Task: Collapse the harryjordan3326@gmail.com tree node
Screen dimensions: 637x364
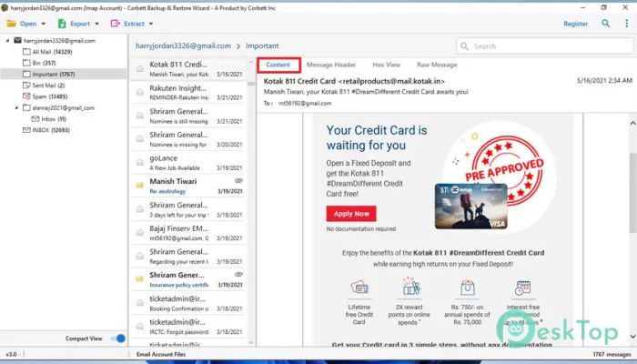Action: coord(7,41)
